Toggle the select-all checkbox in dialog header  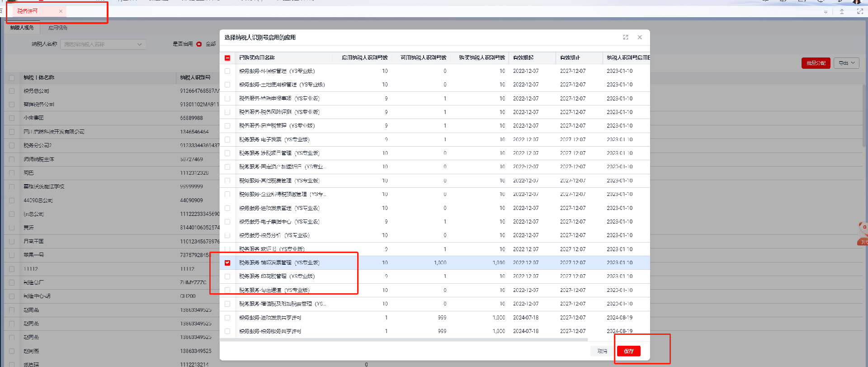pos(227,58)
